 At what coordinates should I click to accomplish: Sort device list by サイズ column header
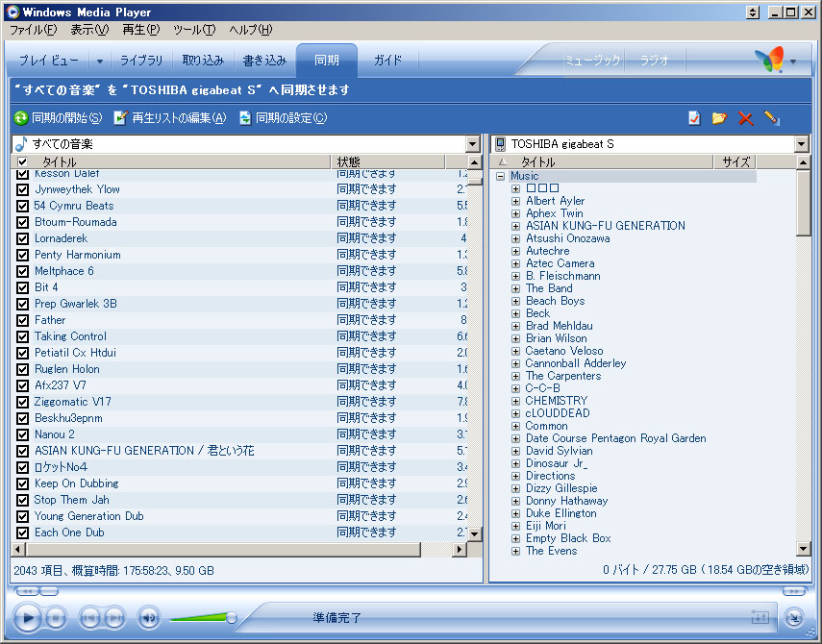[x=735, y=161]
